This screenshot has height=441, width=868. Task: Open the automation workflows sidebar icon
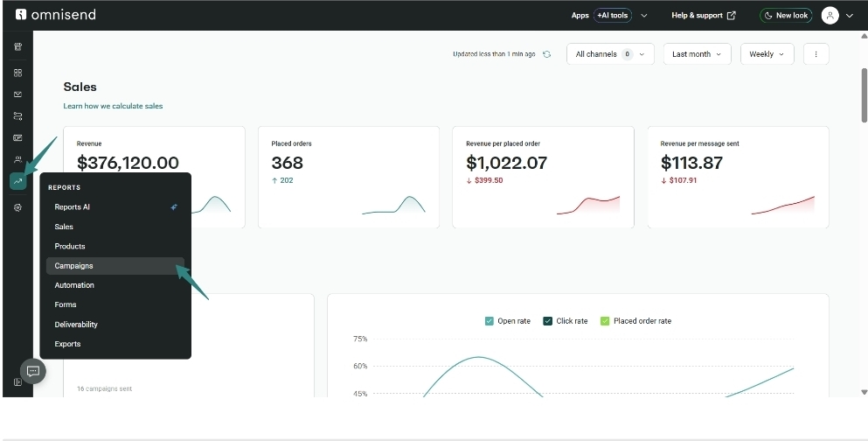(17, 115)
